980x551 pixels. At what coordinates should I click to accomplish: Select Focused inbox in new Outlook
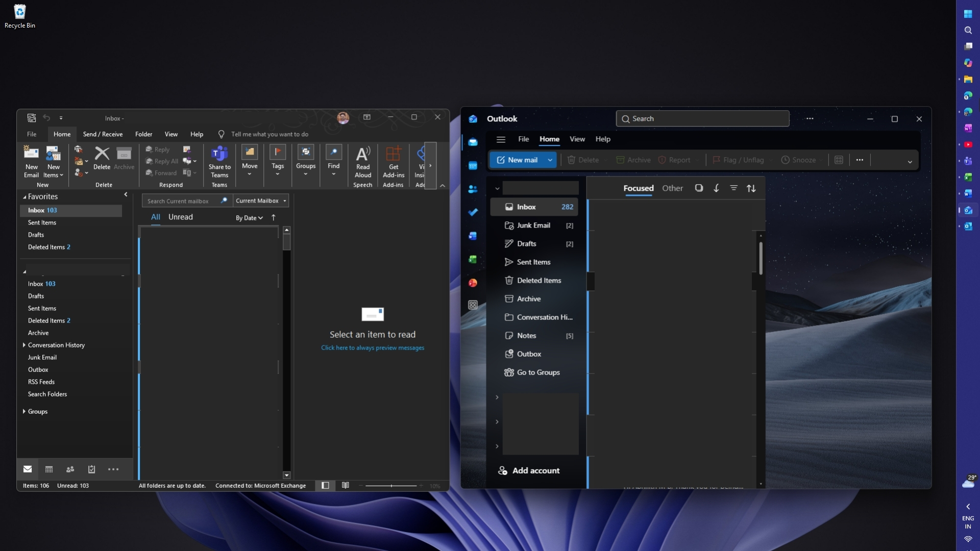639,188
